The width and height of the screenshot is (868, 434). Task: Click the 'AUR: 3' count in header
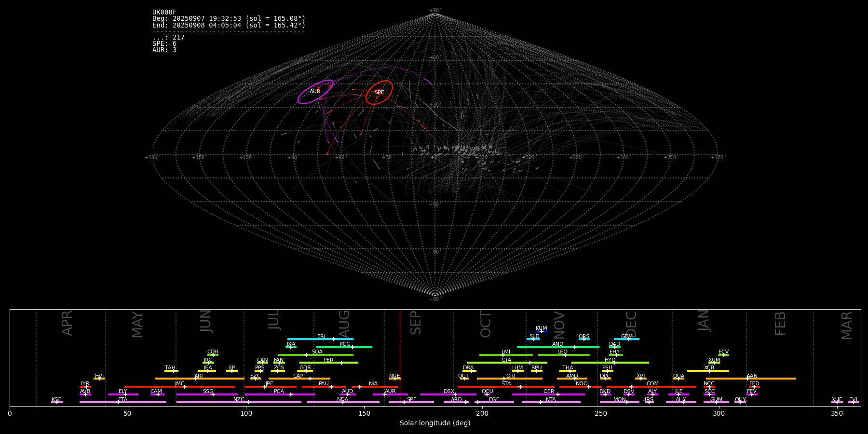164,50
